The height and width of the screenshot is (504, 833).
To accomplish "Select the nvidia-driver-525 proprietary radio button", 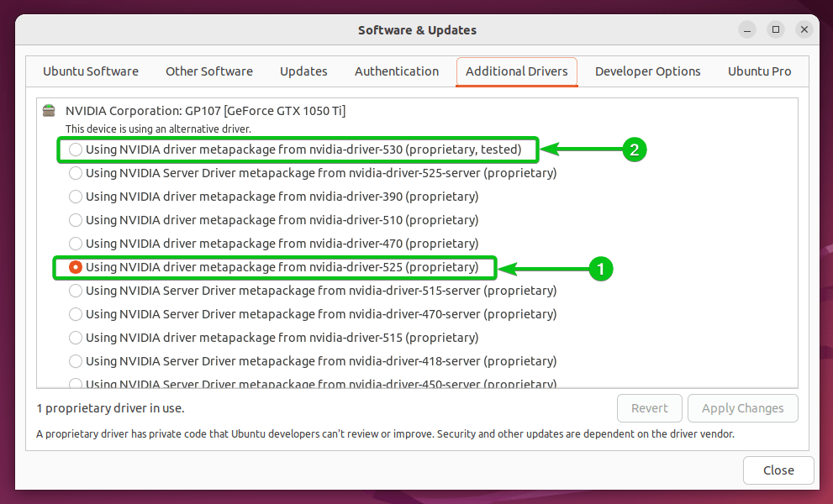I will (x=76, y=267).
